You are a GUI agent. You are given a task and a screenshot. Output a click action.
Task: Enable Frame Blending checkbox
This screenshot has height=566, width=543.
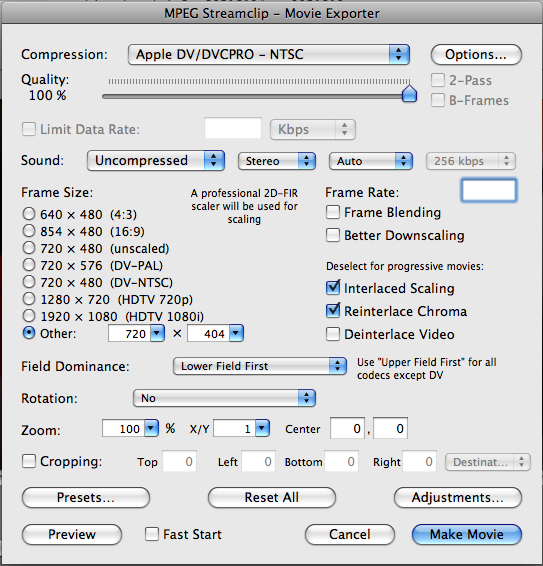(333, 212)
